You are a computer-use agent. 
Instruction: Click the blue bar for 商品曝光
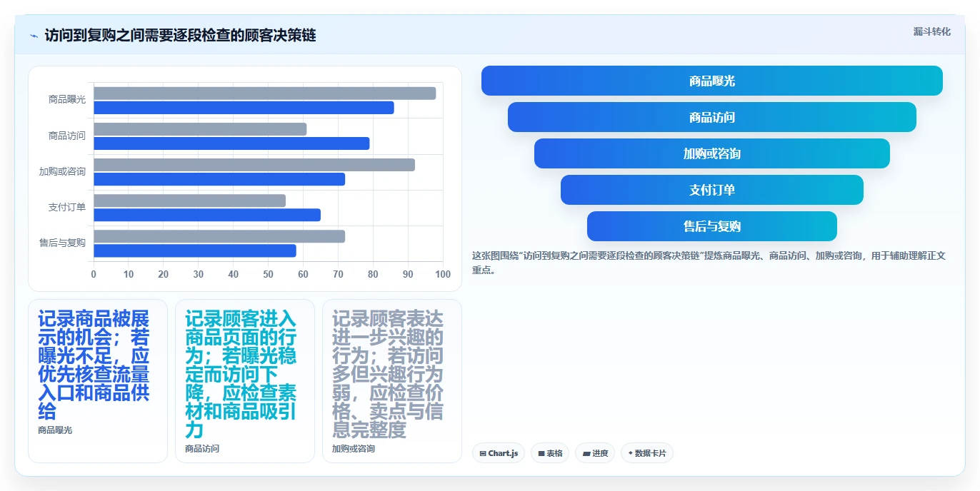pos(244,108)
